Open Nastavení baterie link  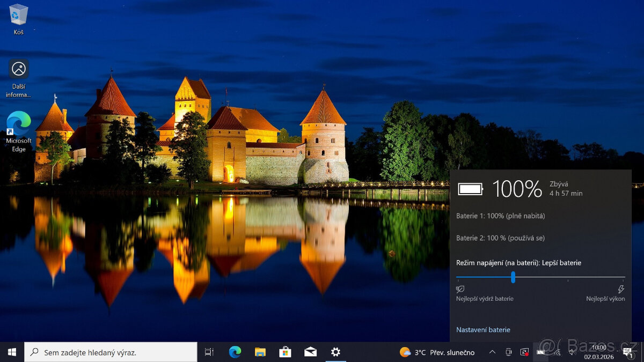pyautogui.click(x=482, y=329)
